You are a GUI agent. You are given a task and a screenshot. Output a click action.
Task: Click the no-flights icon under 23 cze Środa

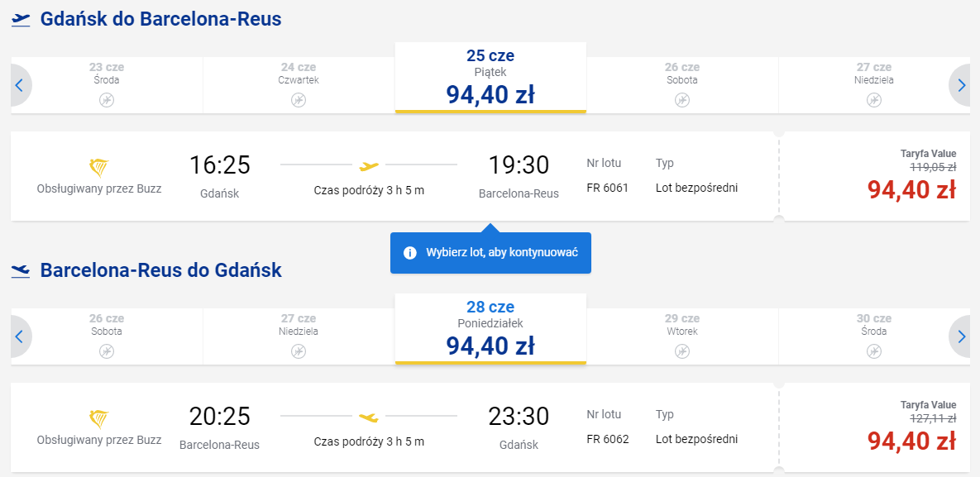107,99
